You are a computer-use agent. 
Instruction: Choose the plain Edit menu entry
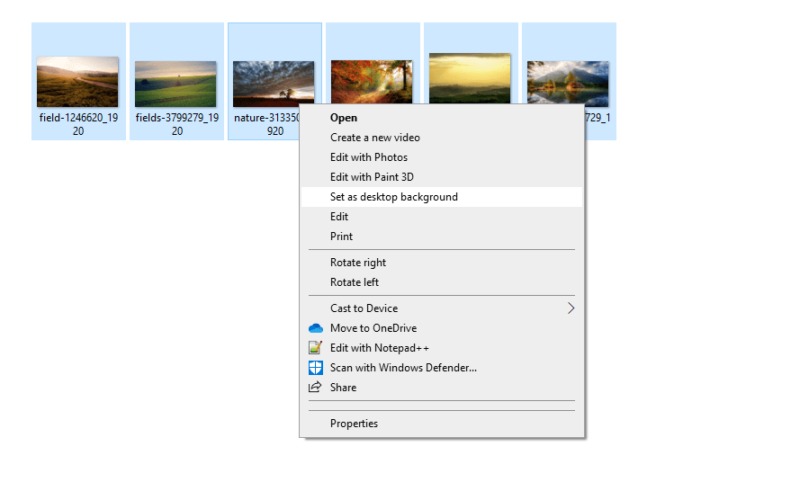pyautogui.click(x=441, y=217)
